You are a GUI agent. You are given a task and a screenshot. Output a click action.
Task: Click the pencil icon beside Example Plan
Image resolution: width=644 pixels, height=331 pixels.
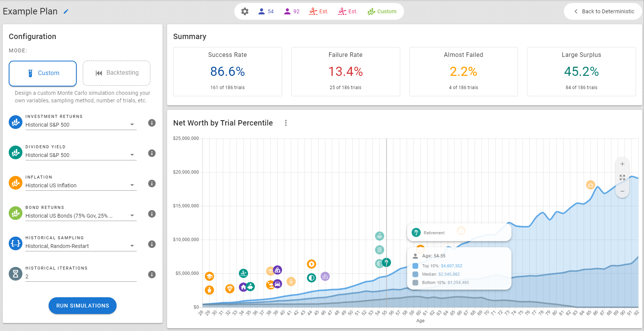point(66,11)
